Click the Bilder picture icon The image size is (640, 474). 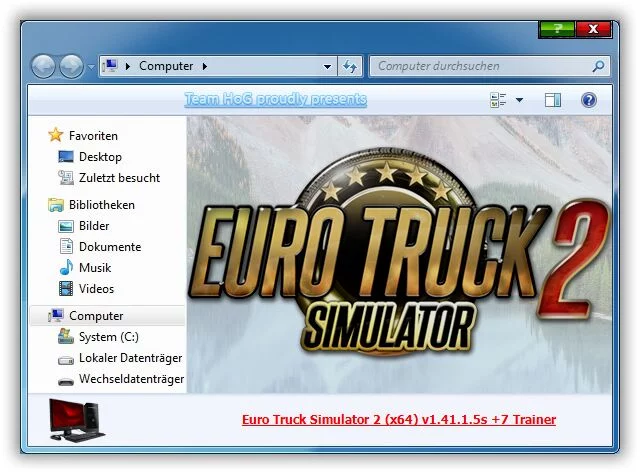click(x=66, y=226)
